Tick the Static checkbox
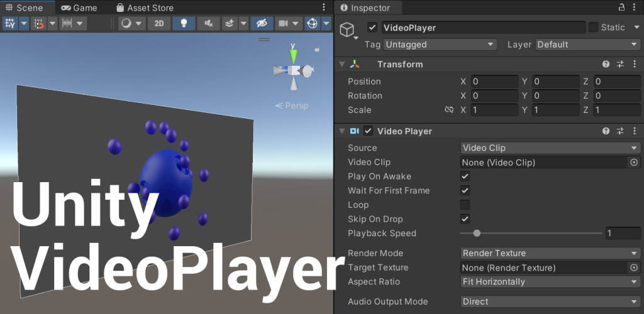Screen dimensions: 644x314 (x=593, y=27)
